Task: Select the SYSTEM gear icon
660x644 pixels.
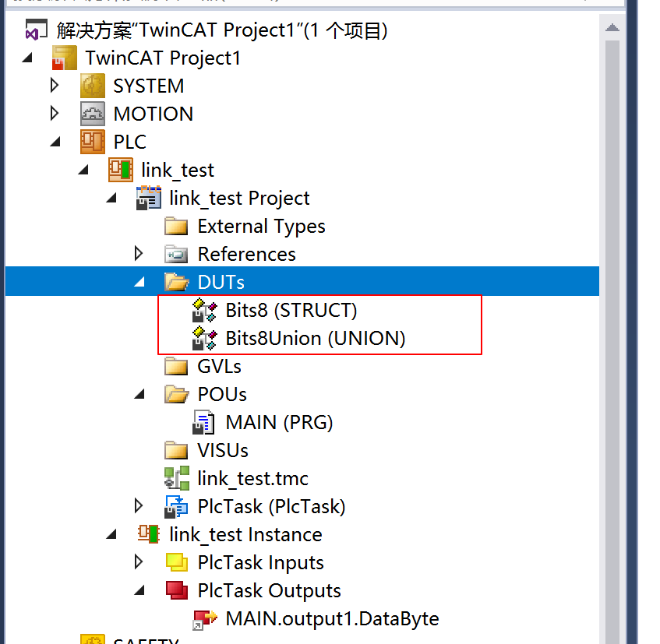Action: [x=92, y=86]
